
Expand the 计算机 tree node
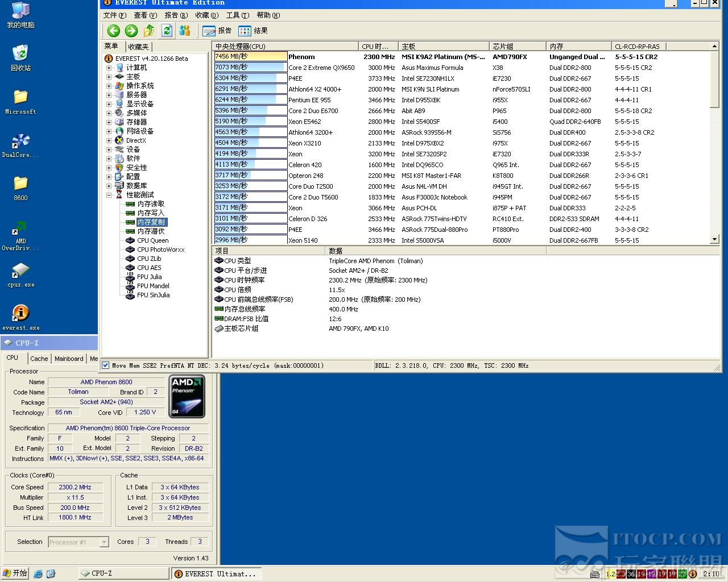109,68
